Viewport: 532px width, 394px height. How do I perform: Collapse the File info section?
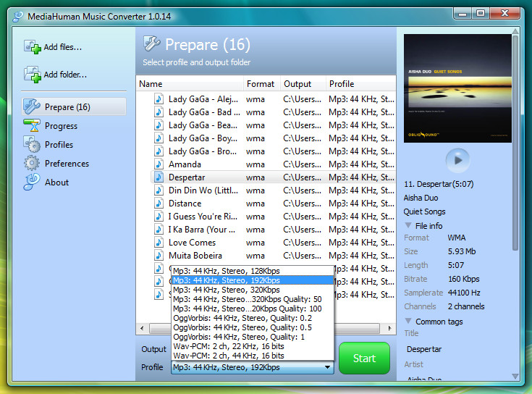[x=408, y=225]
